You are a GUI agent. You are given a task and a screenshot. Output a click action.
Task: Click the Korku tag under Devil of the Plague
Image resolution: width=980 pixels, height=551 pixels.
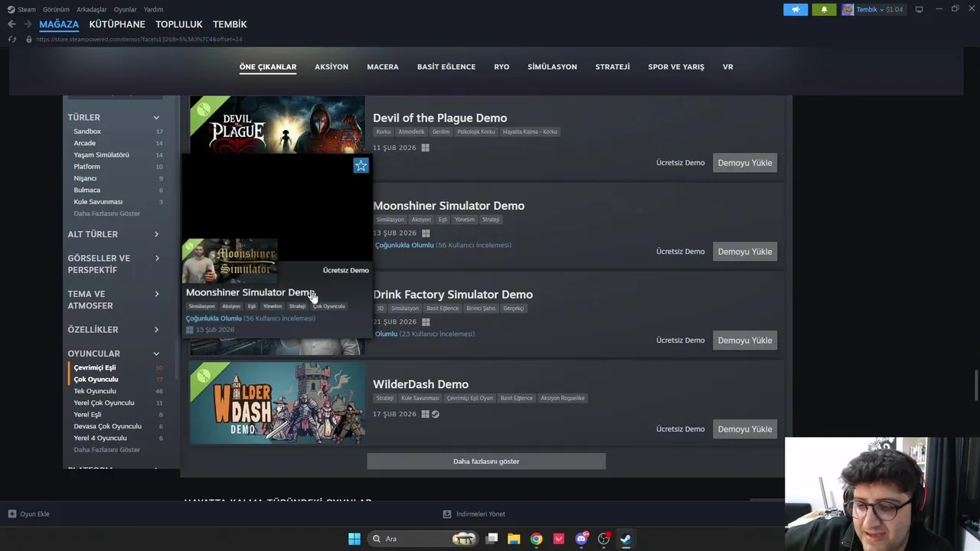pos(384,132)
